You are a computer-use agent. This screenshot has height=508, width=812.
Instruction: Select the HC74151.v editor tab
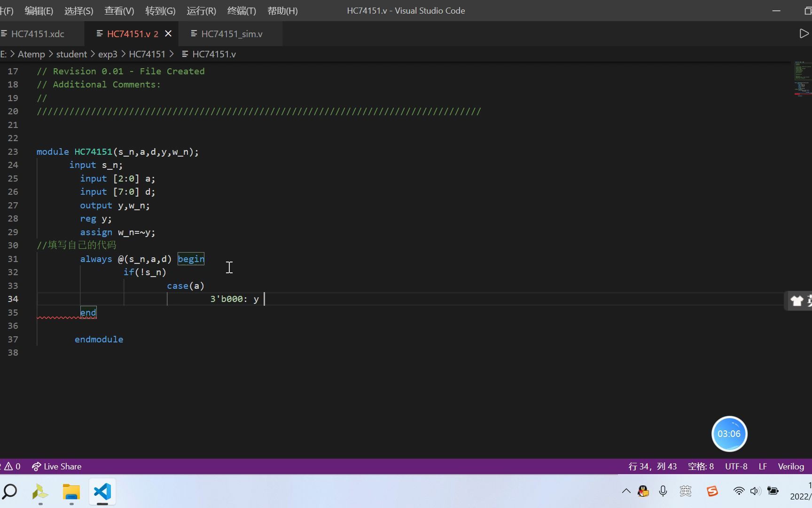(x=128, y=34)
